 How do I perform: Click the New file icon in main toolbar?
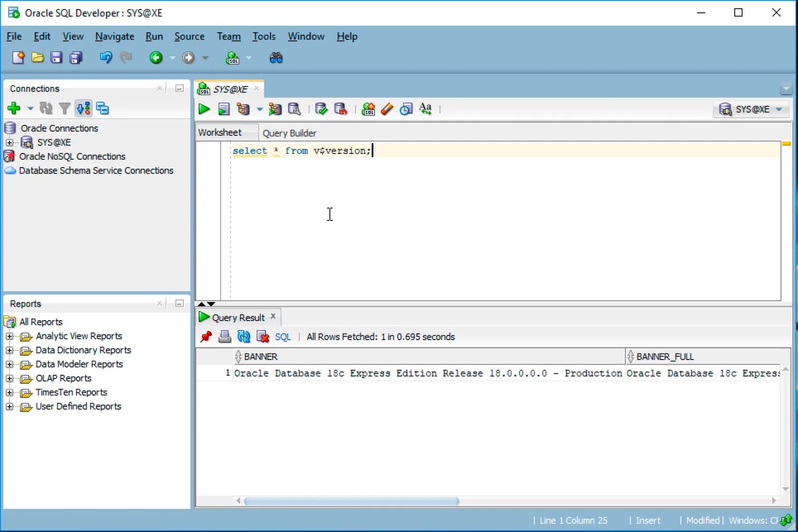point(18,58)
